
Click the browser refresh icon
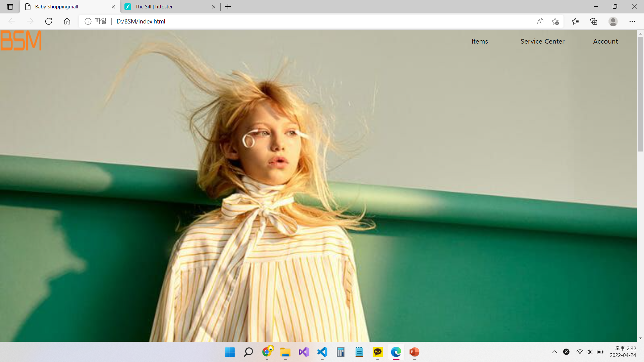tap(49, 21)
